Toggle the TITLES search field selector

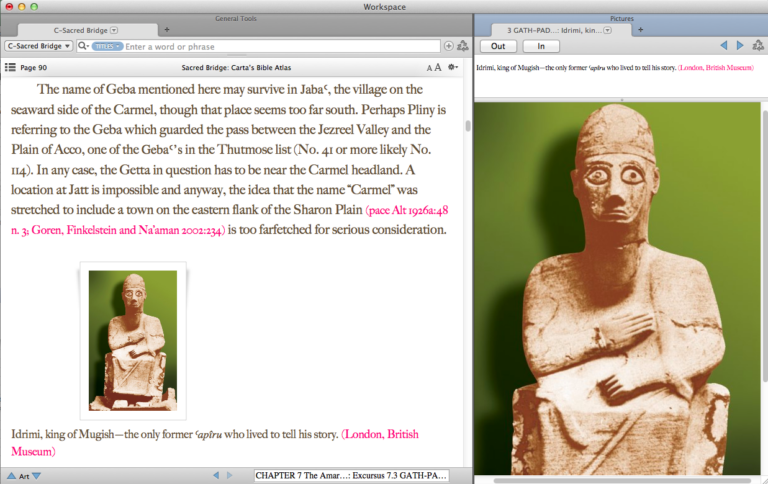(x=107, y=46)
